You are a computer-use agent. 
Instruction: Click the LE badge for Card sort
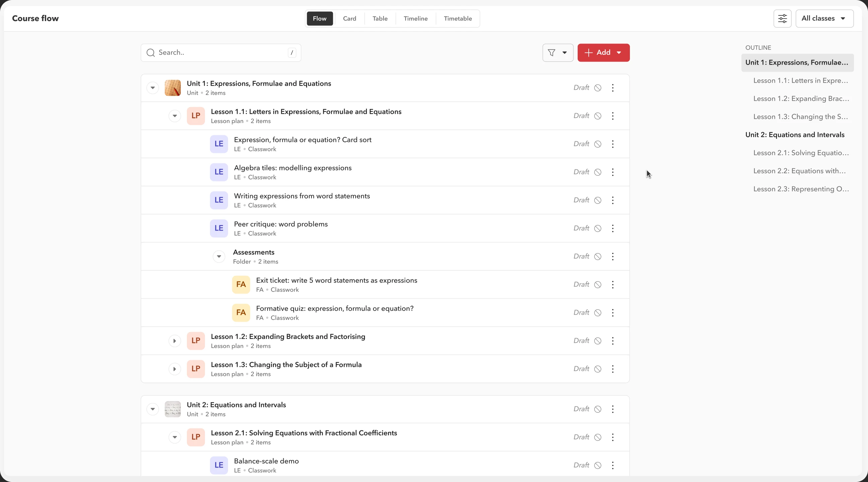click(219, 144)
